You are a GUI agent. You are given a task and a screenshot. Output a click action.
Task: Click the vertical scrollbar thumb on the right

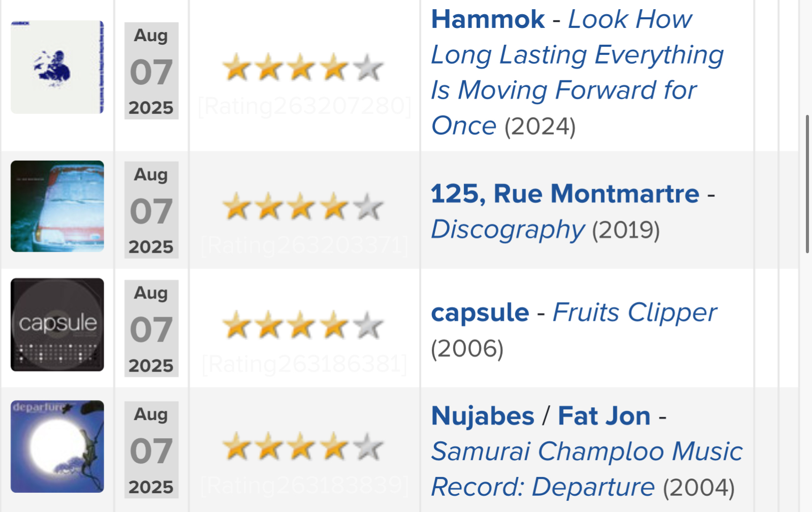click(807, 184)
